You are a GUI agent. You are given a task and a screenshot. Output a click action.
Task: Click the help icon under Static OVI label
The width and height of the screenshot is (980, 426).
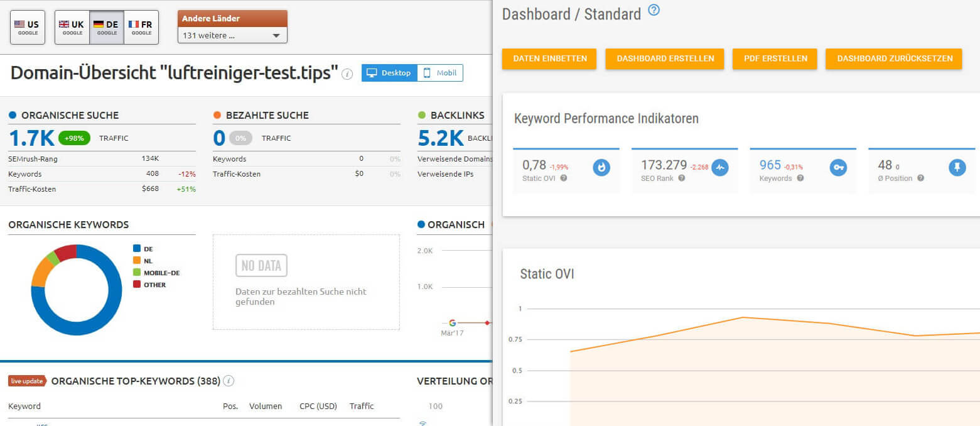[563, 178]
